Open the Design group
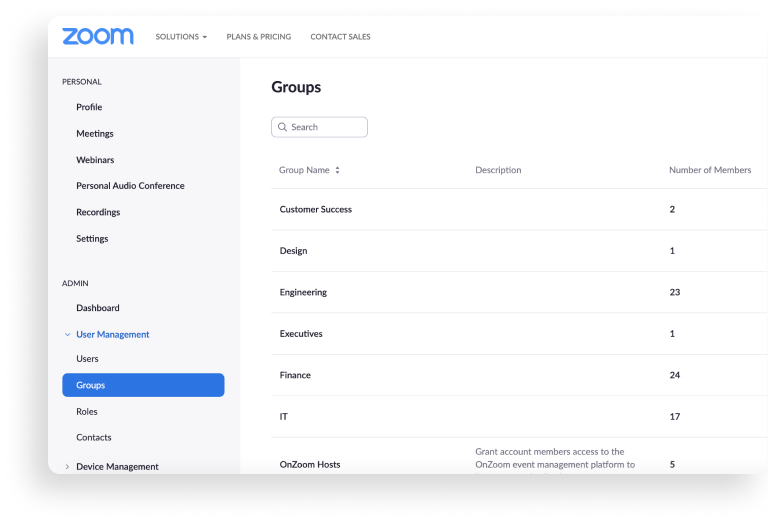 [293, 251]
